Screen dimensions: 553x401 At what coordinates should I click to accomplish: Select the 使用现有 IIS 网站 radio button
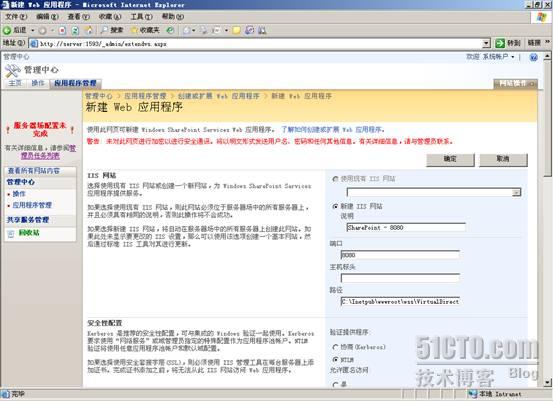(335, 179)
